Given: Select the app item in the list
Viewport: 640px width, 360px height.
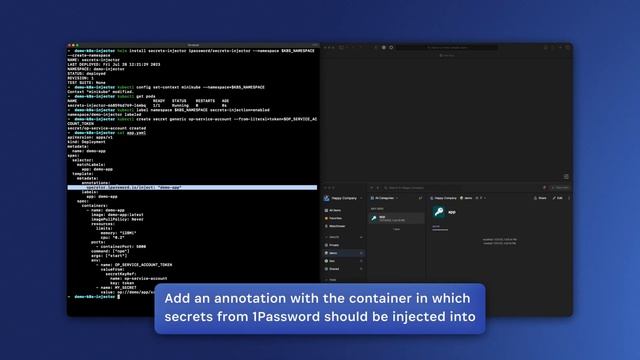Looking at the screenshot, I should click(397, 218).
